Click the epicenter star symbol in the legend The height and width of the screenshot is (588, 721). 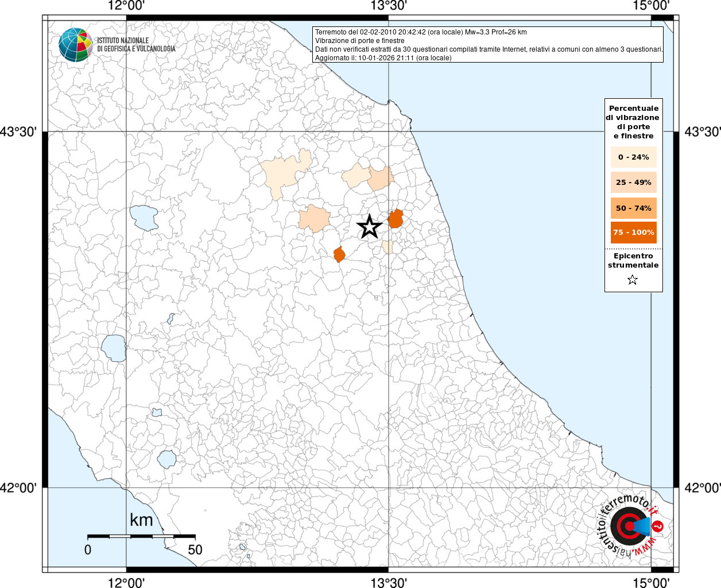(633, 280)
